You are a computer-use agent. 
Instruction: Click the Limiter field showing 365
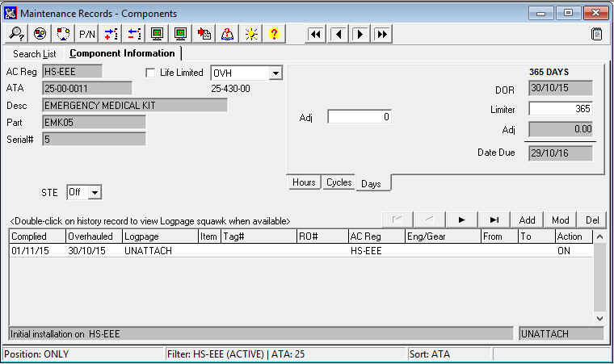561,109
